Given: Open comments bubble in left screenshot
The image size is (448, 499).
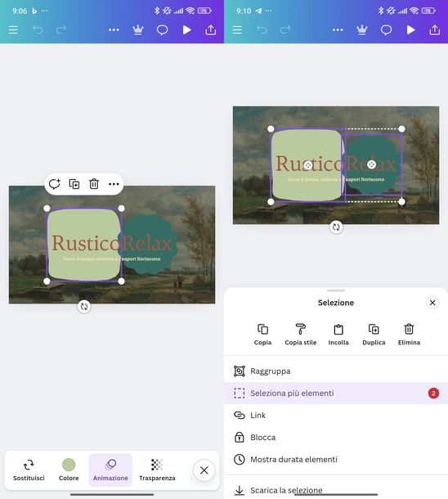Looking at the screenshot, I should click(162, 30).
